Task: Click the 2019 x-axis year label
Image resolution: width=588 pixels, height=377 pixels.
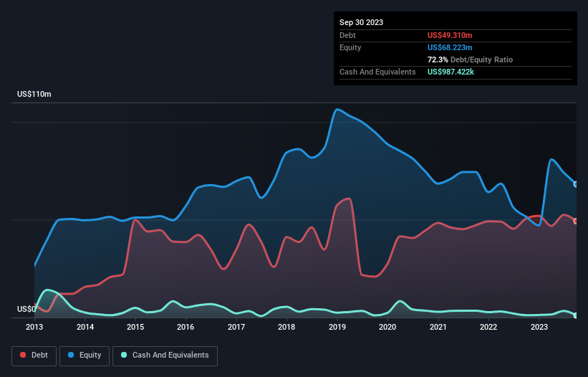Action: point(337,328)
